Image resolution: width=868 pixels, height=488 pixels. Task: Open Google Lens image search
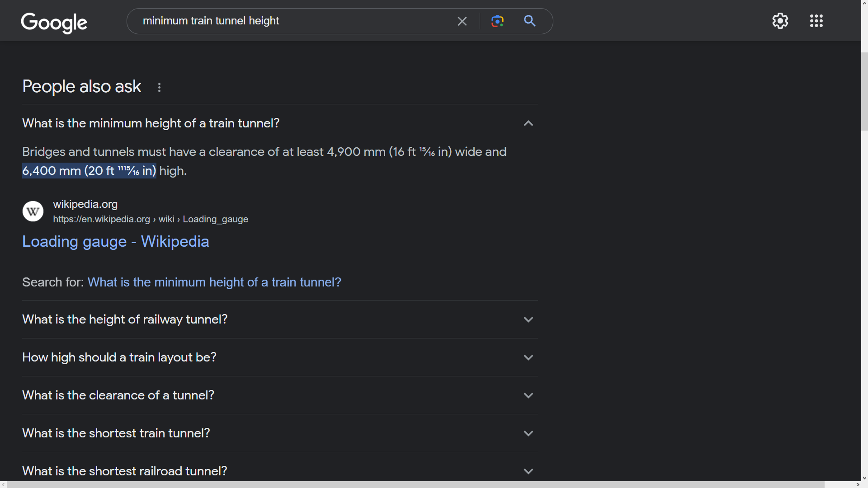(498, 21)
